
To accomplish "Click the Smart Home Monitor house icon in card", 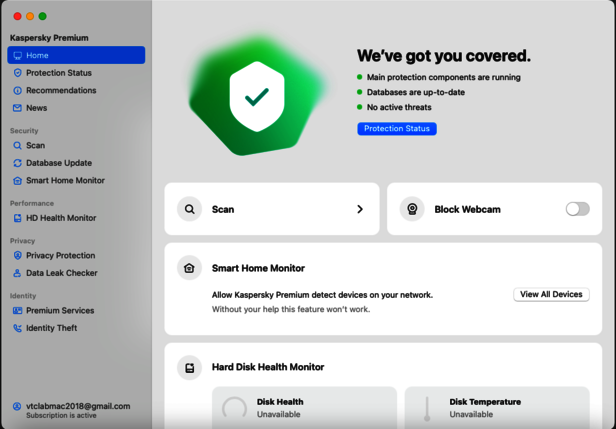I will [x=189, y=268].
